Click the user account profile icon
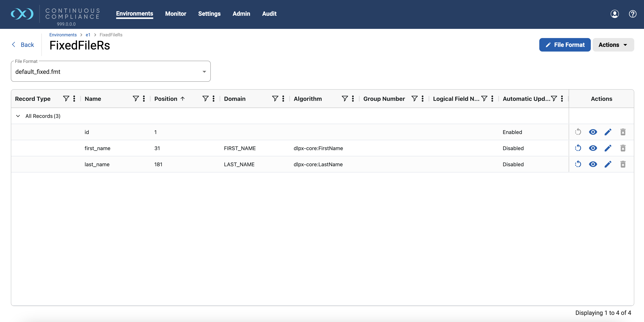644x322 pixels. (615, 14)
